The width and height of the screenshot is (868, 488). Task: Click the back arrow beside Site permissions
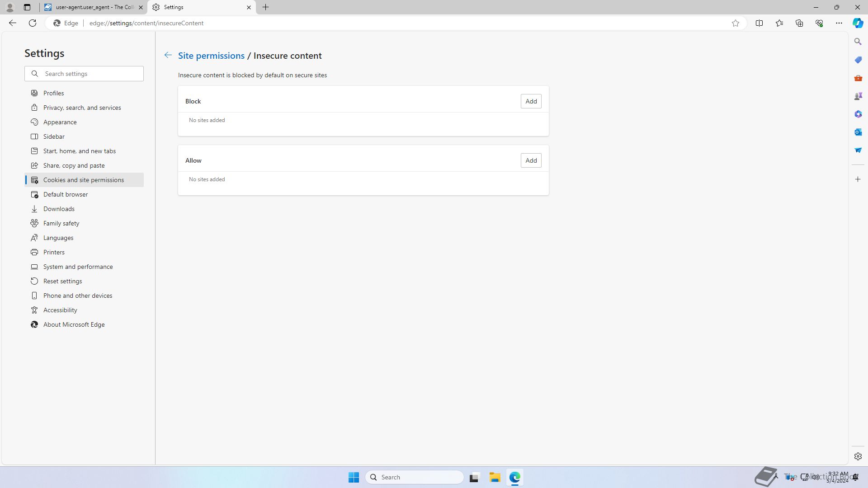[168, 55]
